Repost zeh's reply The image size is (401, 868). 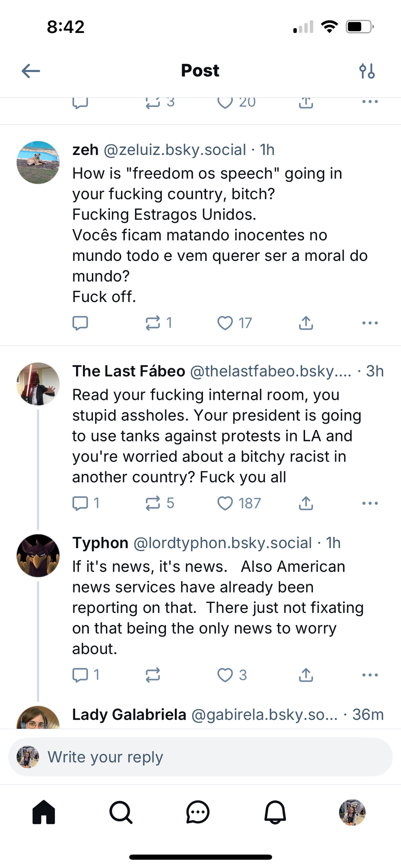[153, 323]
